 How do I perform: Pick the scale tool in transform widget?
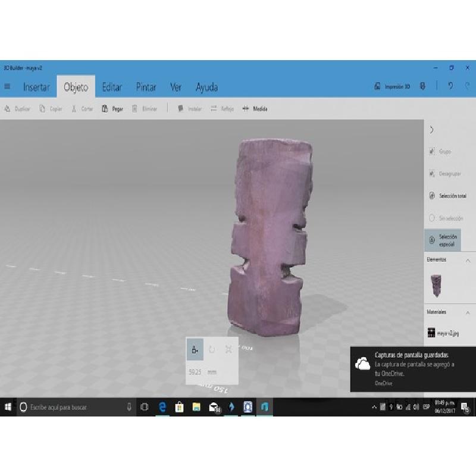point(228,350)
